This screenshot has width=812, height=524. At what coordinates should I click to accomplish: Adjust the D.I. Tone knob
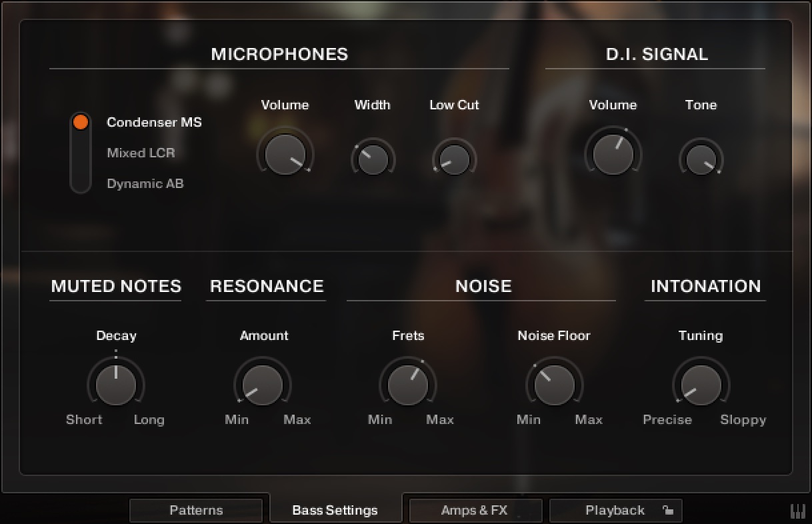pos(701,158)
